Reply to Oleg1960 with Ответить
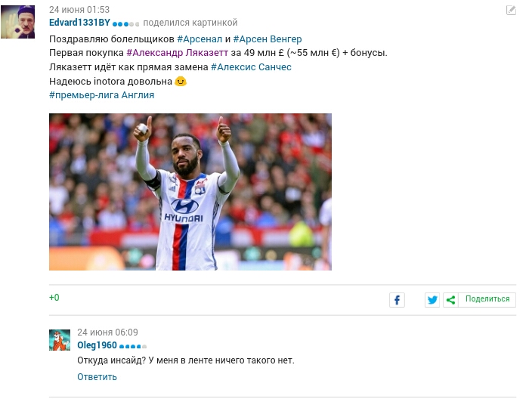This screenshot has height=402, width=532. 97,376
